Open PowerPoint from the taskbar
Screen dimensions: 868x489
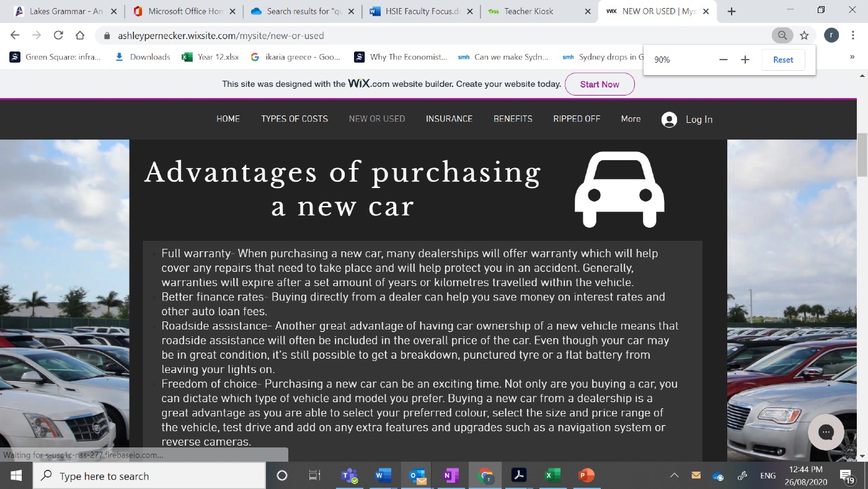point(585,476)
